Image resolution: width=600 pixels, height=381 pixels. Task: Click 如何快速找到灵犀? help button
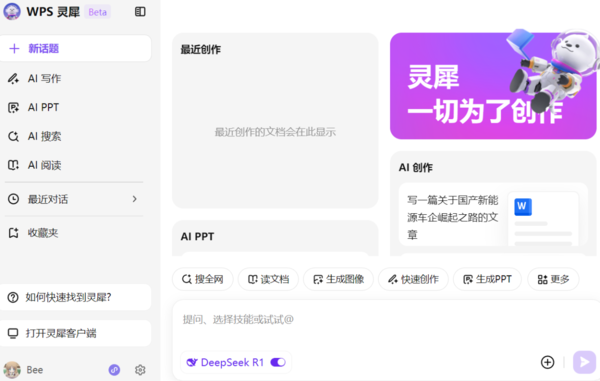click(x=75, y=297)
